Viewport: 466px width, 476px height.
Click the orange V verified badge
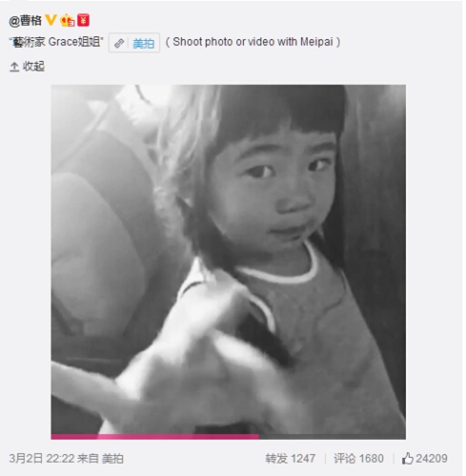tap(51, 20)
